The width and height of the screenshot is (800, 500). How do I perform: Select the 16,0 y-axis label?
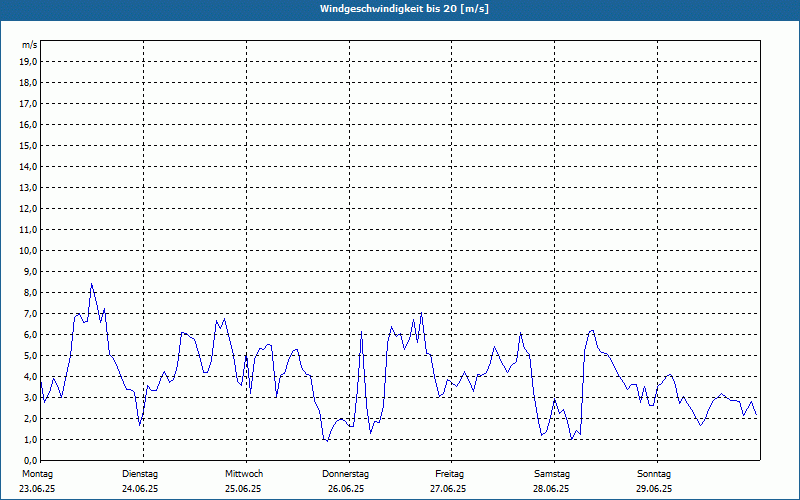[x=28, y=124]
